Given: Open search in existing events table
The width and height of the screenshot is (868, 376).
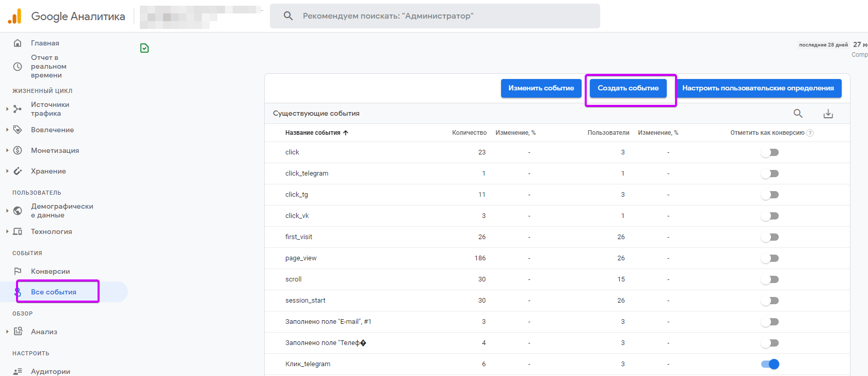Looking at the screenshot, I should (798, 114).
